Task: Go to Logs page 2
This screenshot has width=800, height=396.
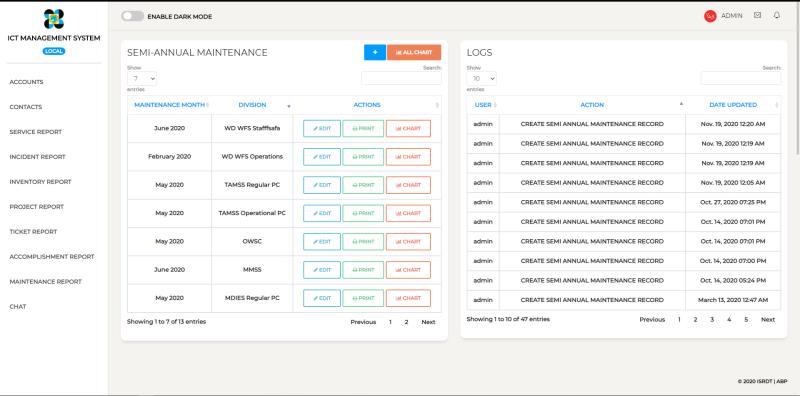Action: point(695,319)
